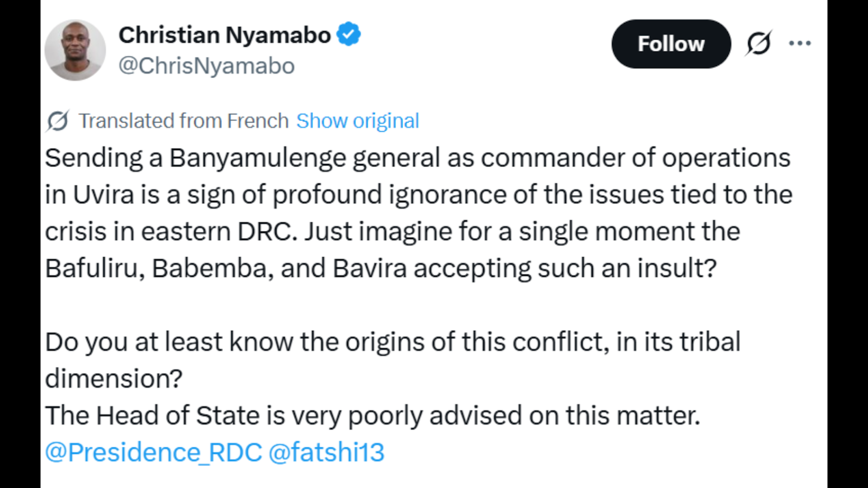Click the Christian Nyamabo display name
868x488 pixels.
[224, 35]
